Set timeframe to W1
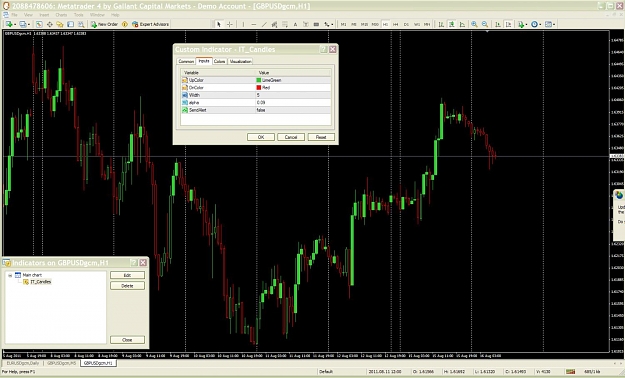Viewport: 625px width, 378px height. [417, 24]
